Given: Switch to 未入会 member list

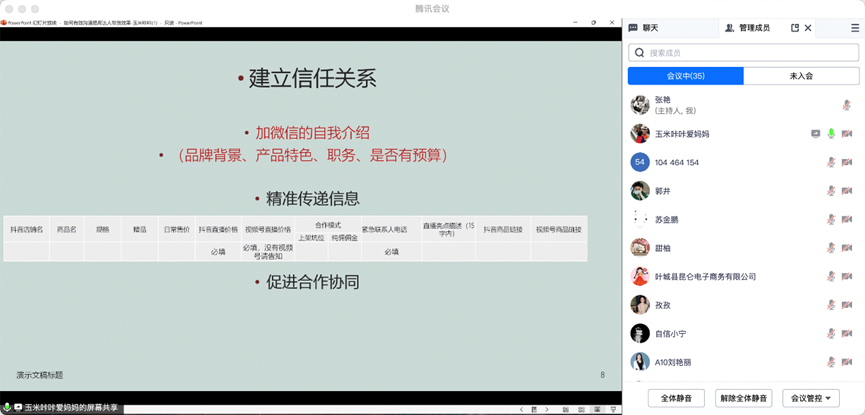Looking at the screenshot, I should click(x=801, y=76).
